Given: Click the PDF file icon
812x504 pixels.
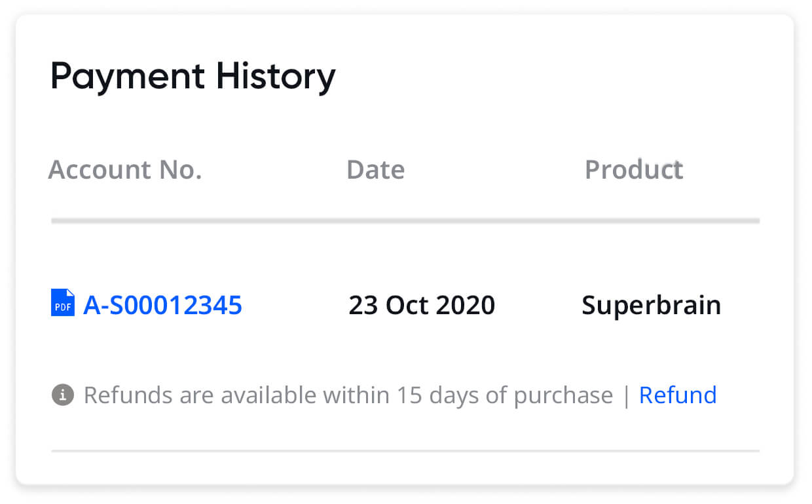Looking at the screenshot, I should point(63,303).
